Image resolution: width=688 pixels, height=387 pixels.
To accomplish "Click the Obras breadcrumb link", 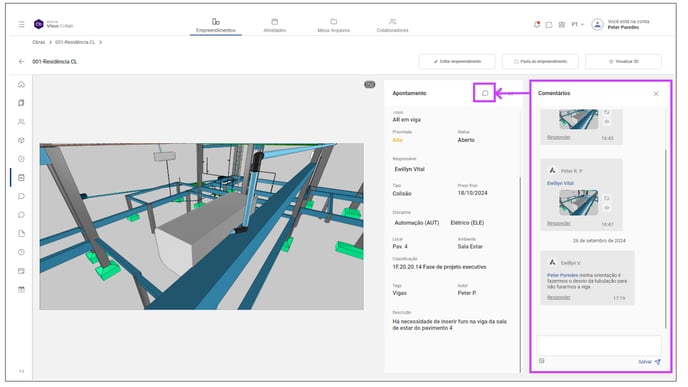I will coord(39,42).
